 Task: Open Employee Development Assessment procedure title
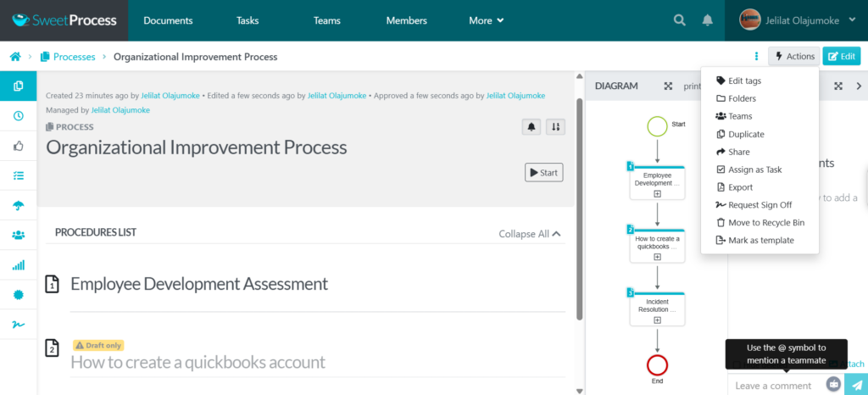[199, 284]
